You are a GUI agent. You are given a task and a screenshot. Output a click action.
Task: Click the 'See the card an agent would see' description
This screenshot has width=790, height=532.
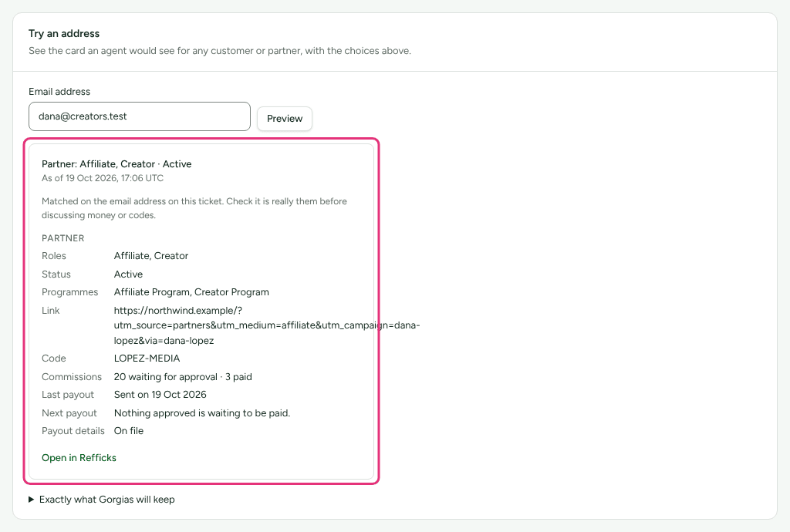point(220,51)
